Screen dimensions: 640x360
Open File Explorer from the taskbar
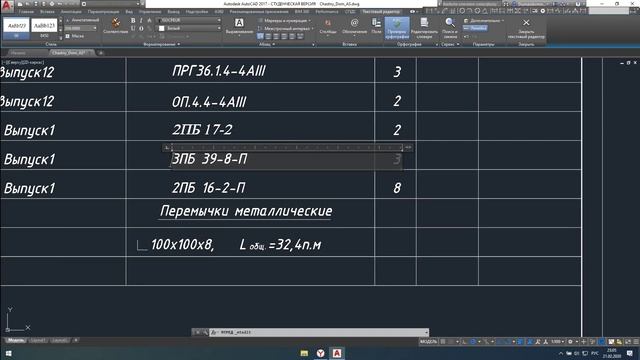click(304, 353)
